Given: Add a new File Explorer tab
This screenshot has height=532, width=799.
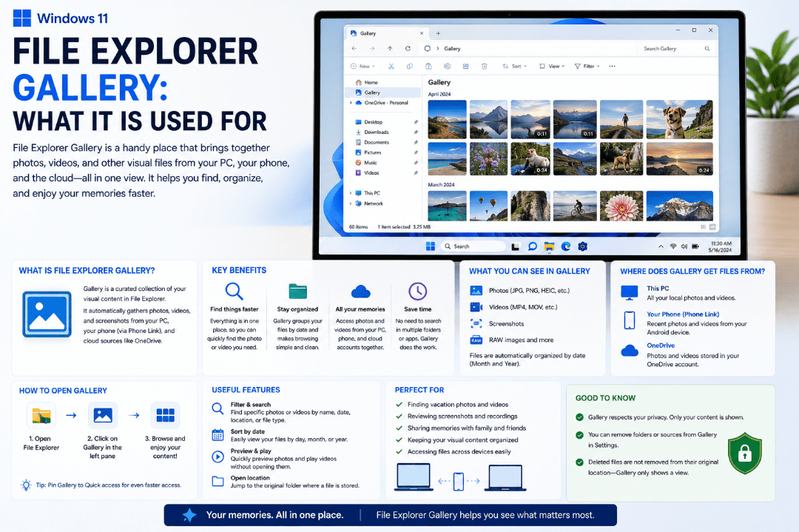Looking at the screenshot, I should 438,33.
